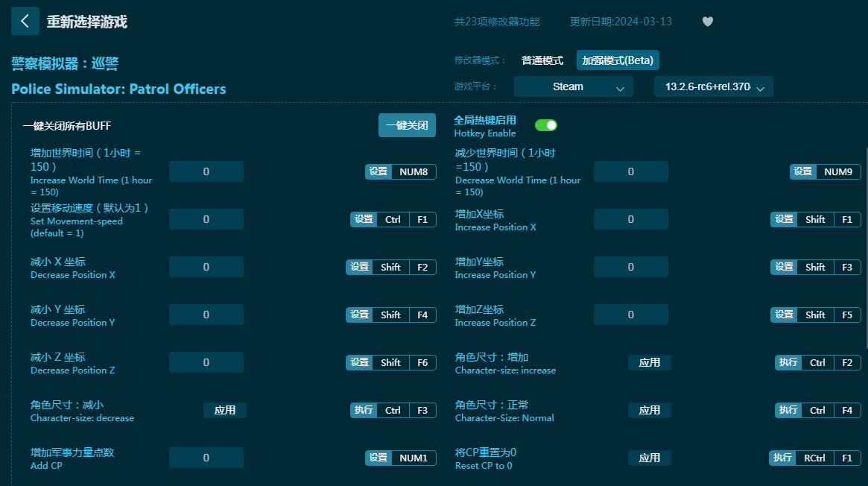The image size is (868, 486).
Task: Click 设置 for Add CP NUM1
Action: coord(378,458)
